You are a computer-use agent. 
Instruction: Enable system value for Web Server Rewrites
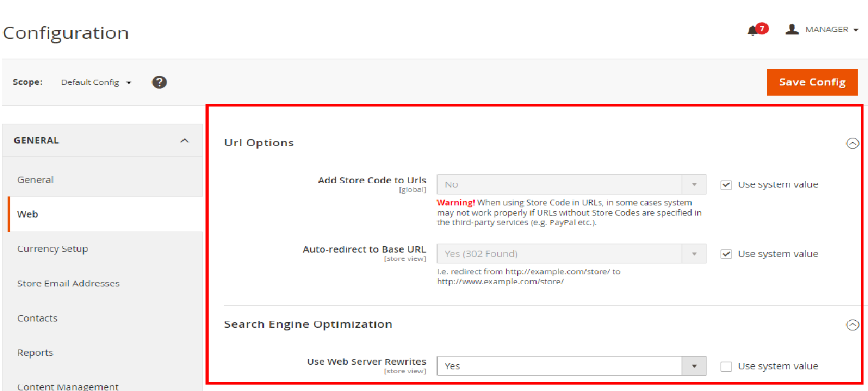click(726, 366)
